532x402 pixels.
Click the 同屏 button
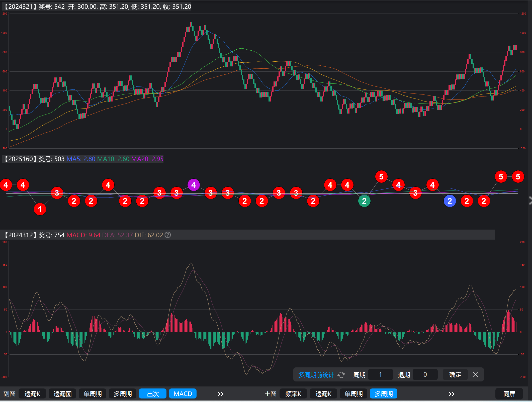pos(509,394)
